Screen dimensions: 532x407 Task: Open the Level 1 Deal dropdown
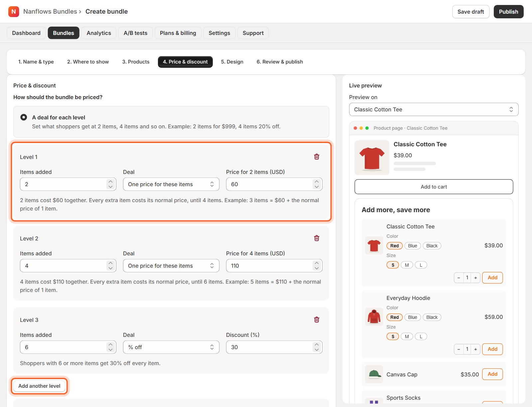click(171, 184)
